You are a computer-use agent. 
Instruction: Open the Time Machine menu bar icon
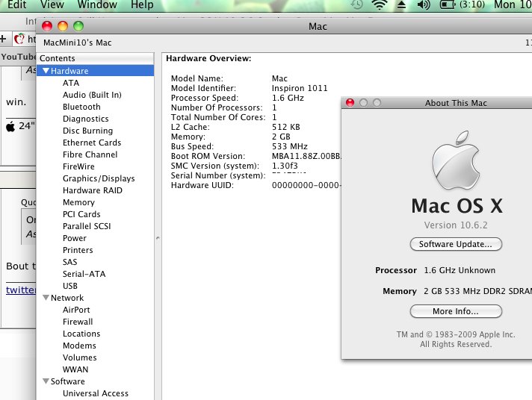pos(356,4)
